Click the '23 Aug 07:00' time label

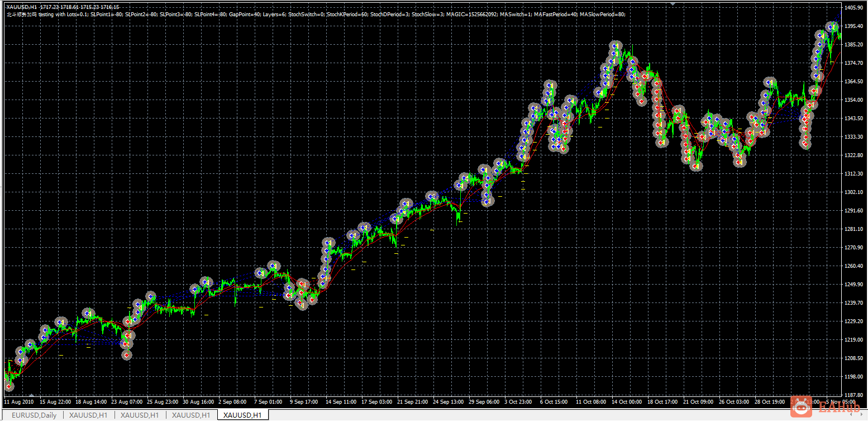tap(127, 401)
